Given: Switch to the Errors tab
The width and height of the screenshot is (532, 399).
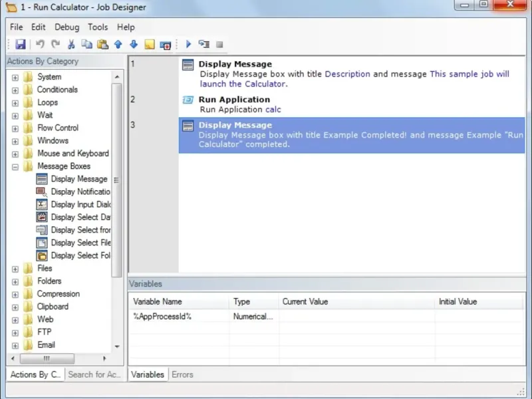Looking at the screenshot, I should coord(182,374).
